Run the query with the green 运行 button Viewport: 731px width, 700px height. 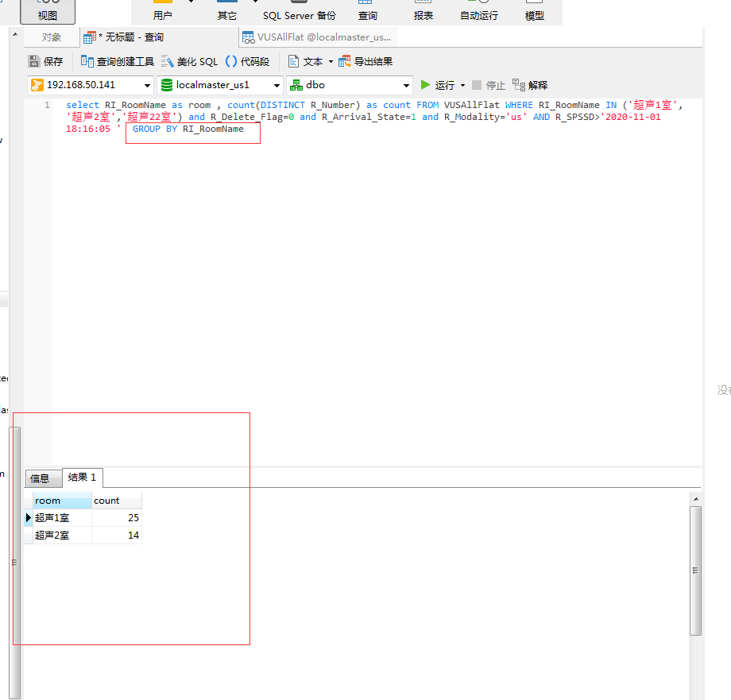pos(437,85)
